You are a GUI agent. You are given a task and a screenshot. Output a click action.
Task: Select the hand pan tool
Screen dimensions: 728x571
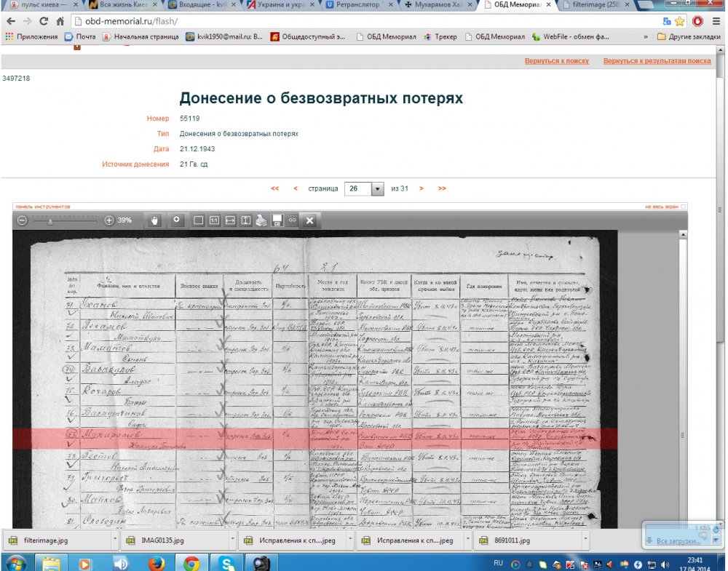(x=154, y=220)
